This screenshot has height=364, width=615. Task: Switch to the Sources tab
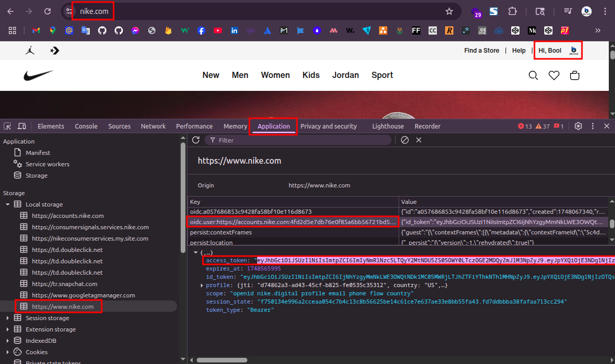point(119,126)
